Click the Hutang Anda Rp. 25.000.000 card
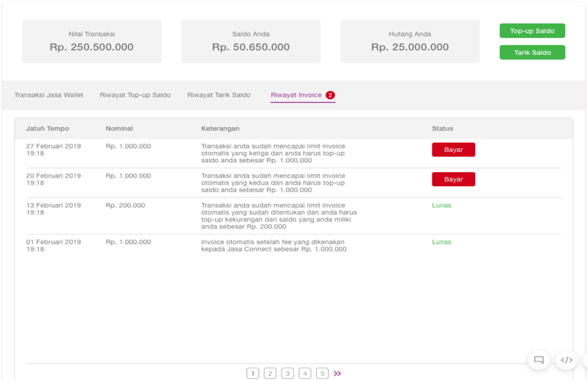The height and width of the screenshot is (380, 588). point(410,41)
